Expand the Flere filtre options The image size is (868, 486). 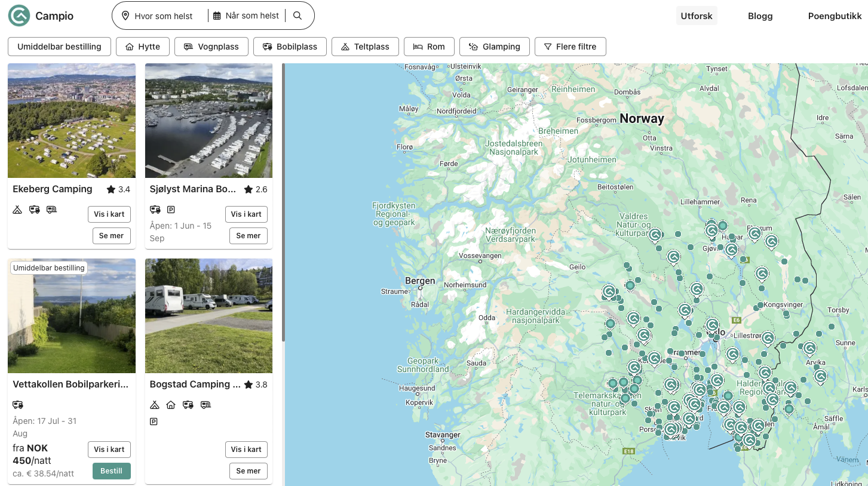(570, 47)
